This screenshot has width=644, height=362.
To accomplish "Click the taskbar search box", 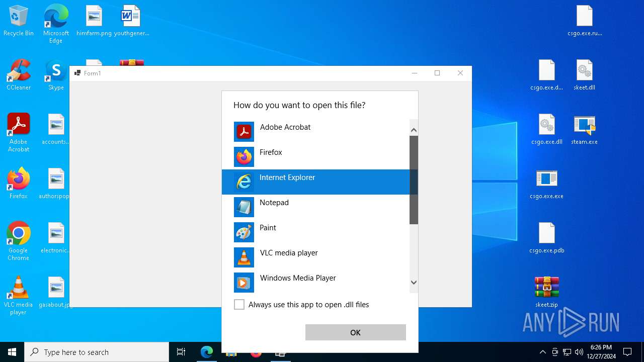I will (x=97, y=352).
